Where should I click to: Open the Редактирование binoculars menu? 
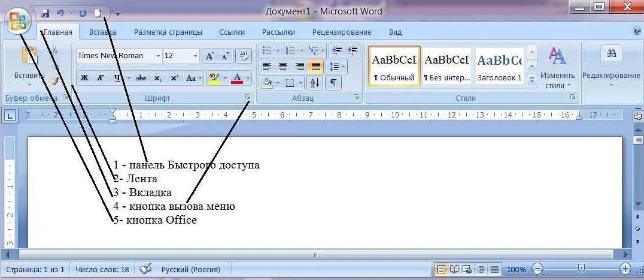611,66
